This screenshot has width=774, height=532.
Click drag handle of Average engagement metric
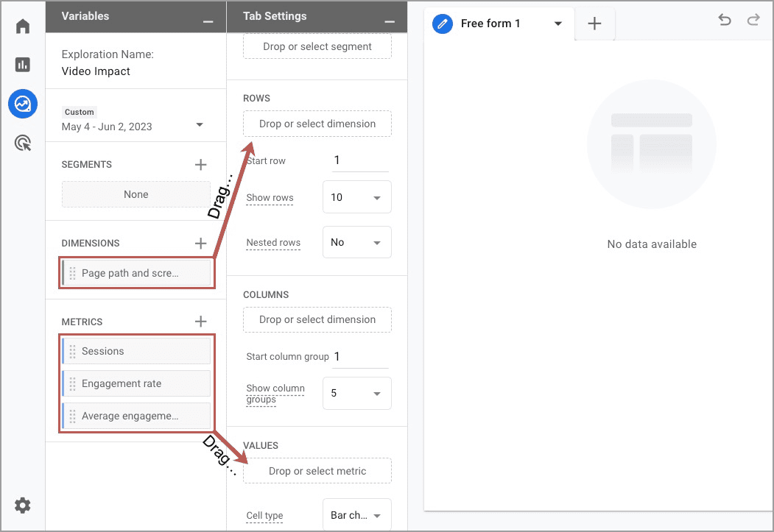(x=73, y=416)
